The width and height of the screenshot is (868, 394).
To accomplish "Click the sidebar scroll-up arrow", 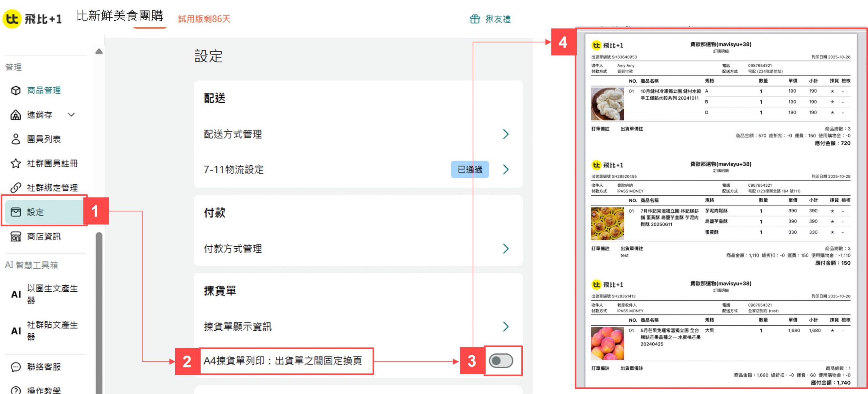I will (99, 51).
